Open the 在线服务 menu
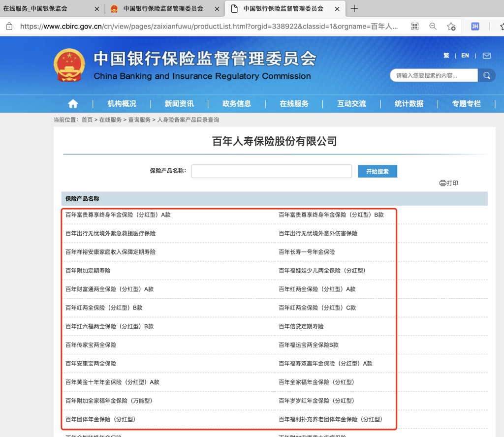 294,103
